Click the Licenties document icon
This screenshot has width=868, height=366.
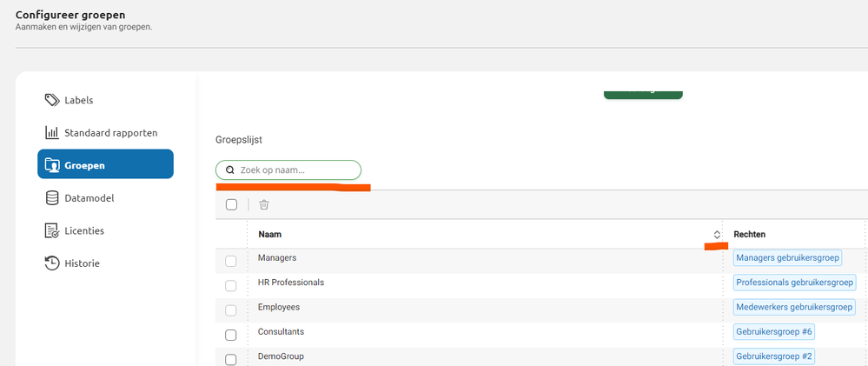52,230
